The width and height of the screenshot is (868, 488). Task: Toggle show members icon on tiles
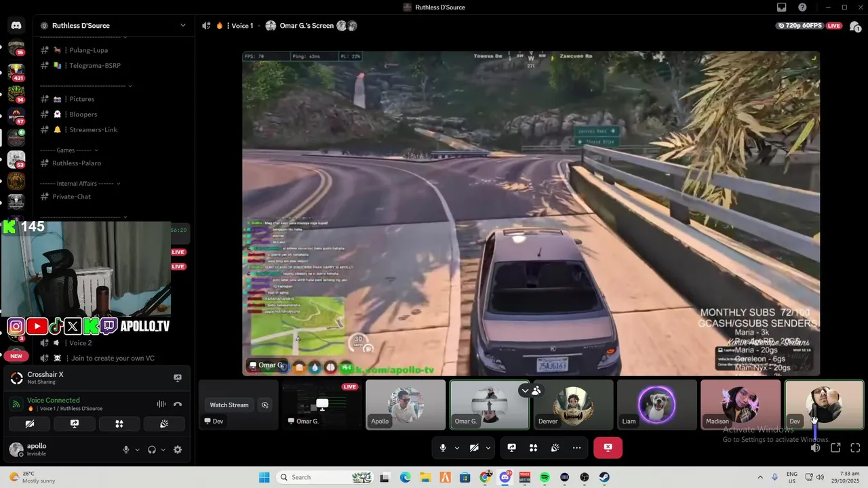tap(536, 390)
